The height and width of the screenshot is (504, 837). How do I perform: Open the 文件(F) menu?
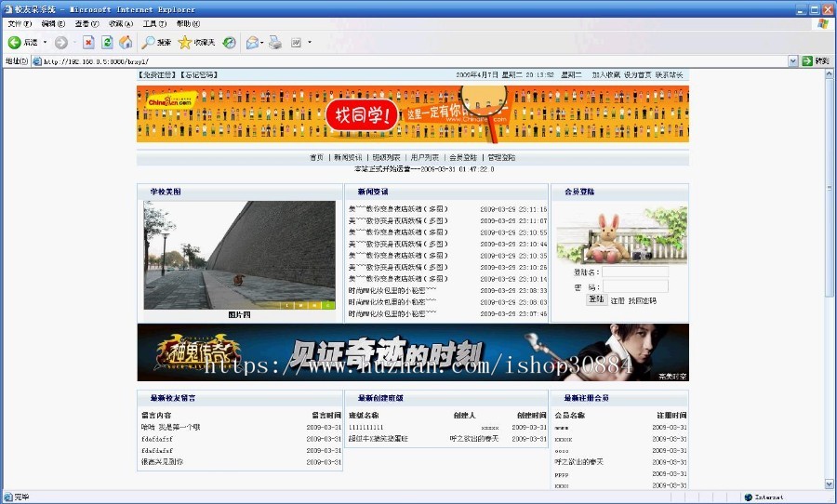click(x=20, y=23)
